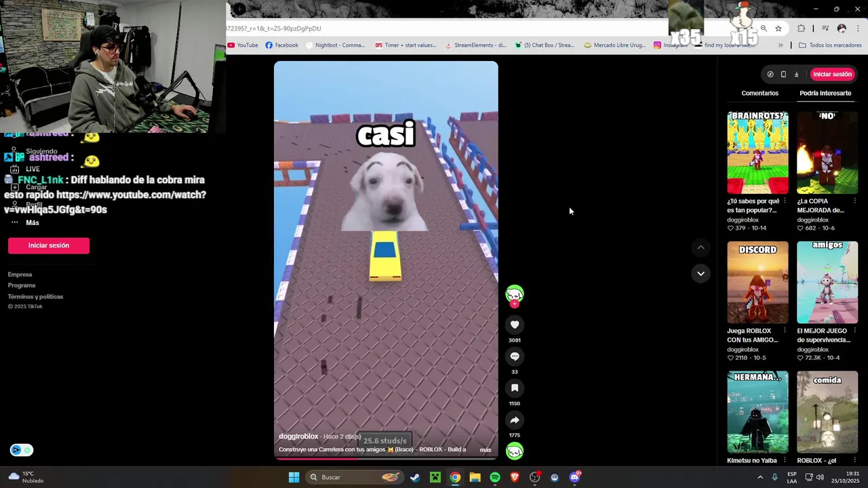Viewport: 868px width, 488px height.
Task: Click the Minecraft creeper icon in the taskbar
Action: pyautogui.click(x=435, y=477)
